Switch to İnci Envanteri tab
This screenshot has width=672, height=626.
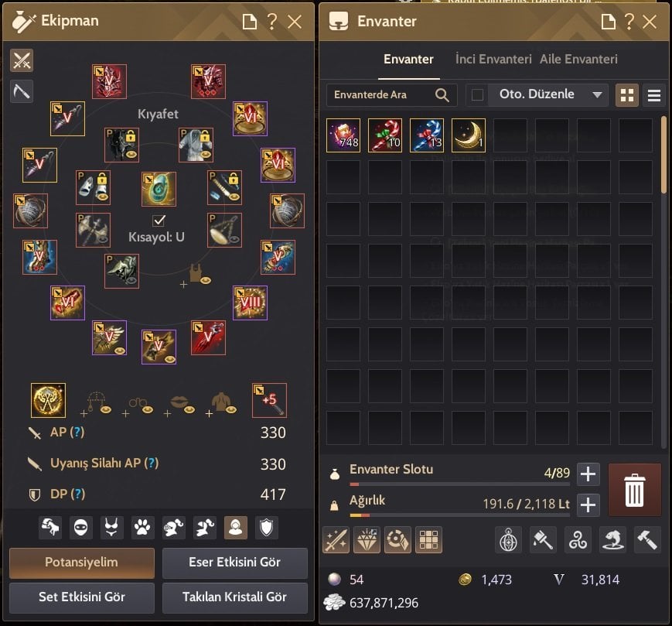493,59
